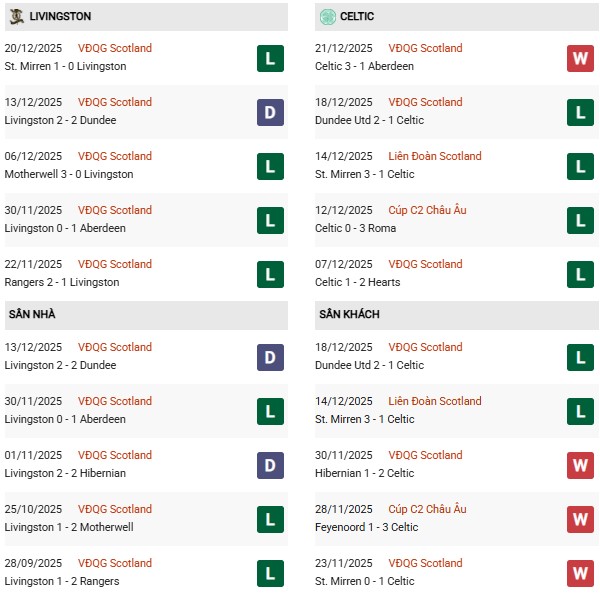Open Liên Đoàn Scotland link in Celtic's top list

434,156
